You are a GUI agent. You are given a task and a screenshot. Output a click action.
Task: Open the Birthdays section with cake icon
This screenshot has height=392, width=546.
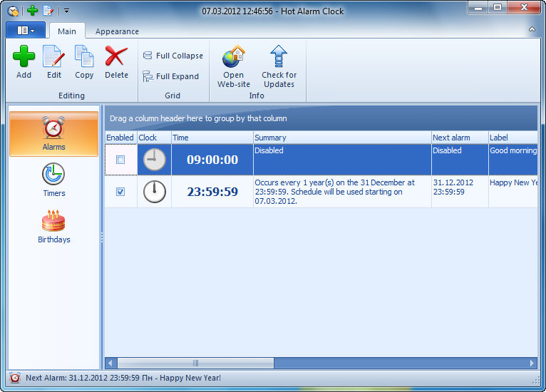coord(53,226)
